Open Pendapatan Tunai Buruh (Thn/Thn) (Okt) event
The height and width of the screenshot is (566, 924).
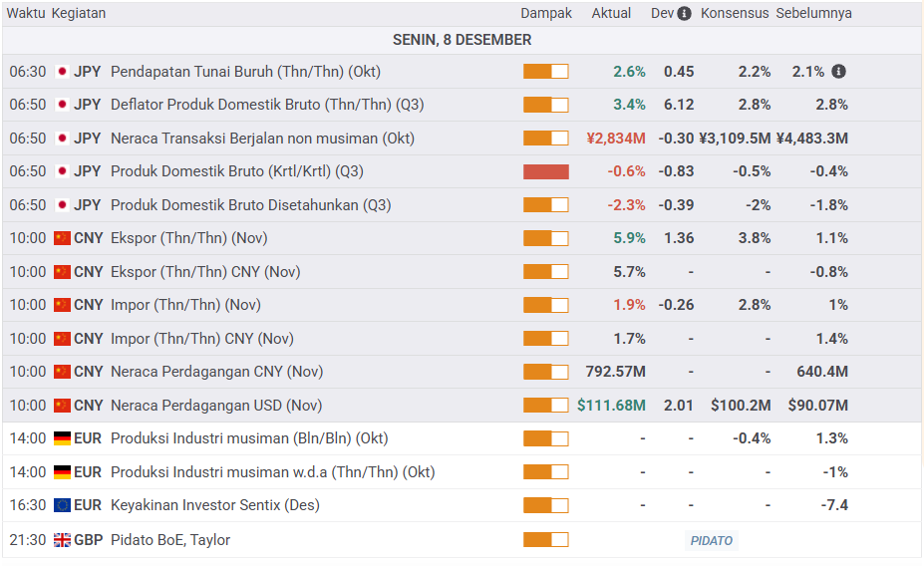pyautogui.click(x=245, y=72)
